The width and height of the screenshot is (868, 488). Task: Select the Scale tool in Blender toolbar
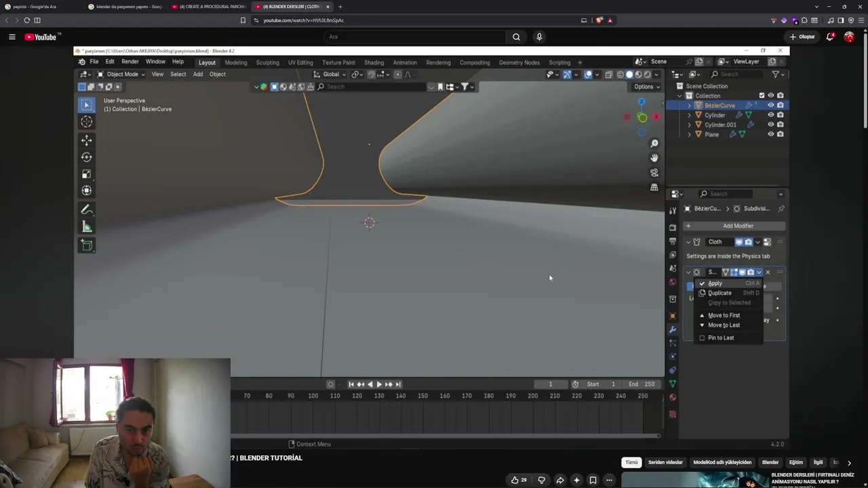pos(87,174)
